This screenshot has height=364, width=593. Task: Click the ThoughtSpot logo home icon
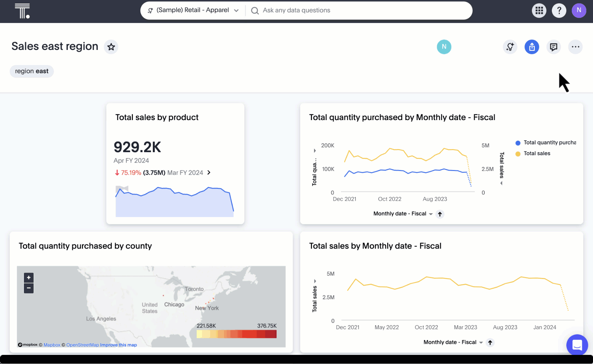(22, 11)
